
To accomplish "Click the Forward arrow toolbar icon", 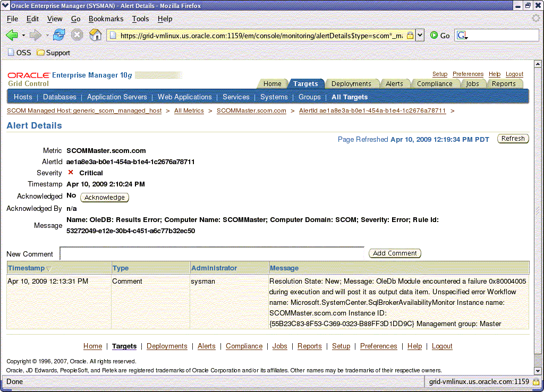I will pyautogui.click(x=36, y=35).
